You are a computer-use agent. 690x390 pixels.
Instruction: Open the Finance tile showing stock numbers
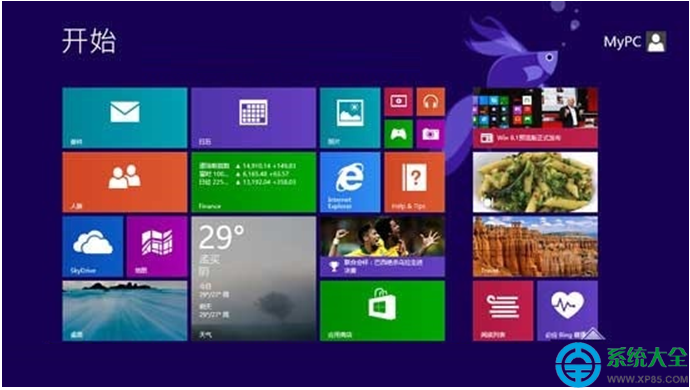pyautogui.click(x=253, y=182)
